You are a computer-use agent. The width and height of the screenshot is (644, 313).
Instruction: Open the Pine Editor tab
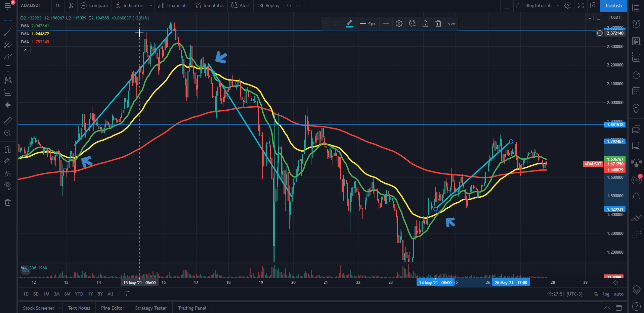113,308
